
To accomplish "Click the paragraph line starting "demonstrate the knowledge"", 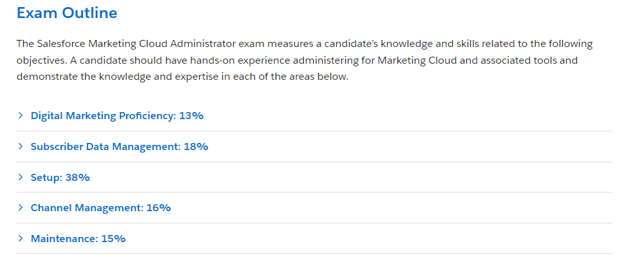I will point(182,77).
